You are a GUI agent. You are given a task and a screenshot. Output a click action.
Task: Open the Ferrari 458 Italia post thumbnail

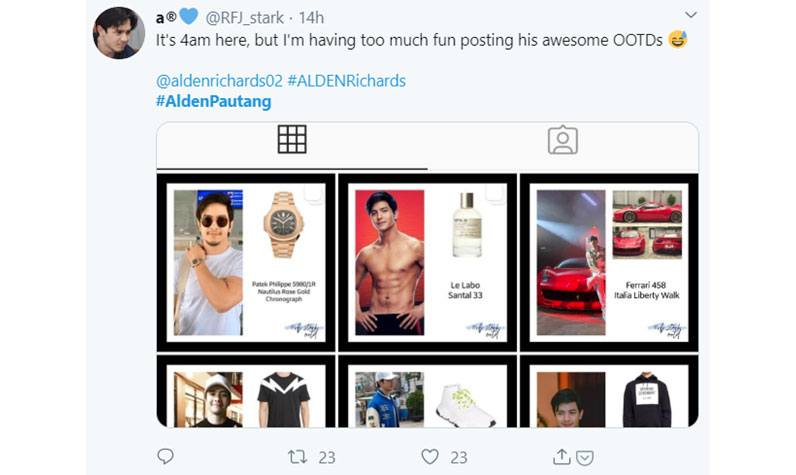[x=609, y=262]
